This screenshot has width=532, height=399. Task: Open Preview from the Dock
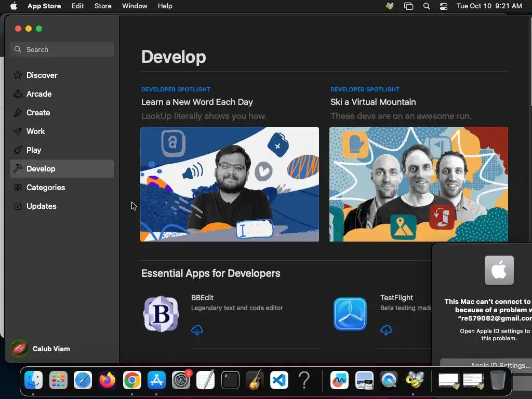pos(364,380)
